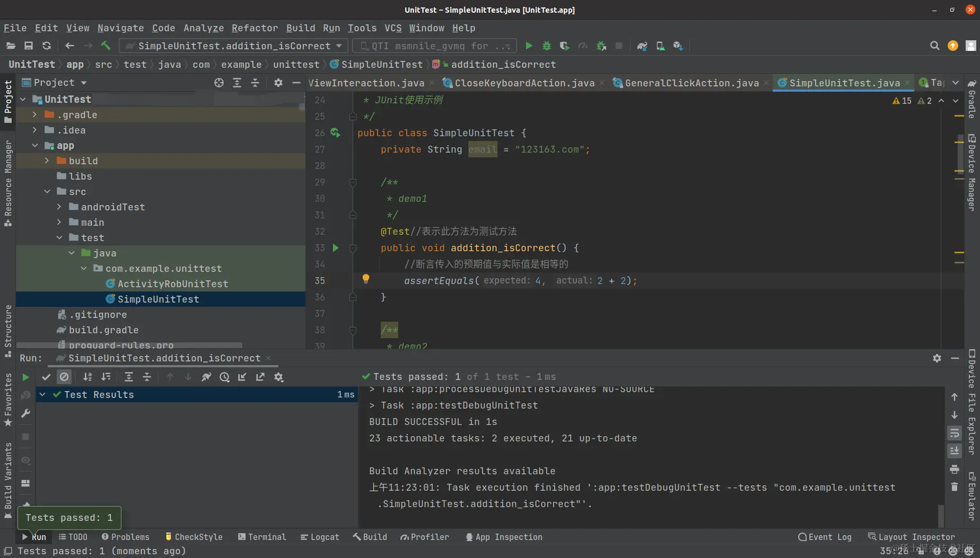The image size is (980, 558).
Task: Click the green Run button in the main toolbar
Action: coord(529,46)
